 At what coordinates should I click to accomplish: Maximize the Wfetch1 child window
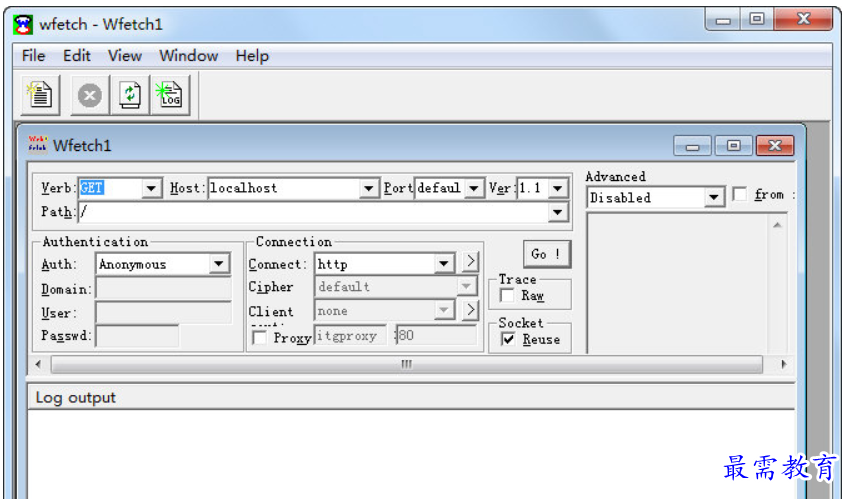pos(733,145)
